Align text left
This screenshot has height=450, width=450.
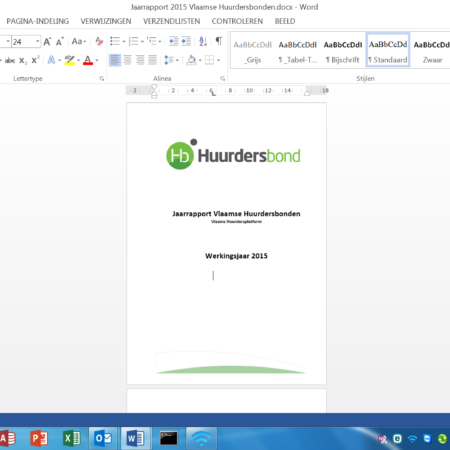point(115,60)
